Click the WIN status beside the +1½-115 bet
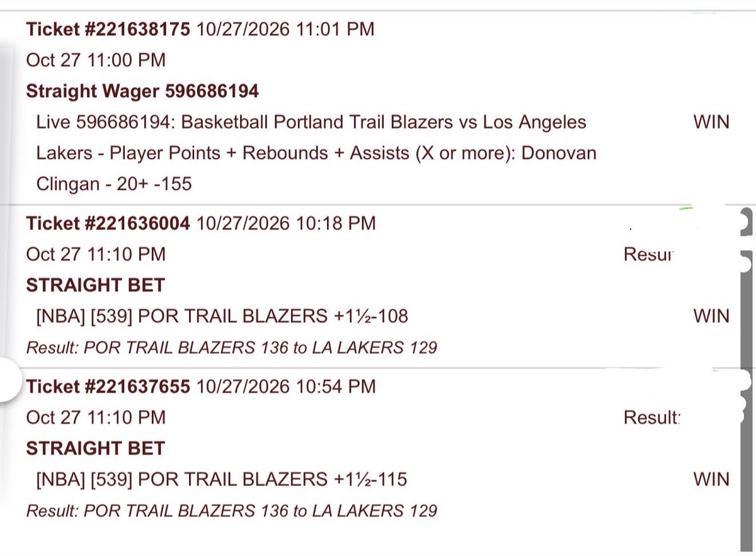The height and width of the screenshot is (556, 756). tap(711, 480)
